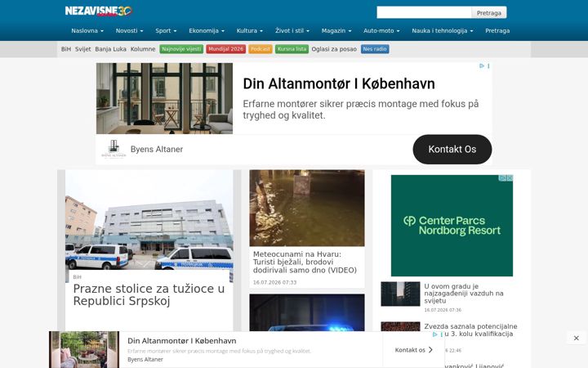Read U ovom gradu najzagađeniji vazduh article
The width and height of the screenshot is (588, 368).
464,294
